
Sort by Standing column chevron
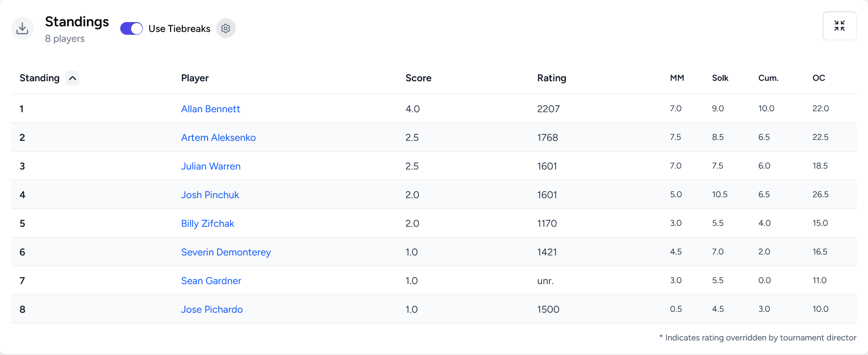coord(72,78)
